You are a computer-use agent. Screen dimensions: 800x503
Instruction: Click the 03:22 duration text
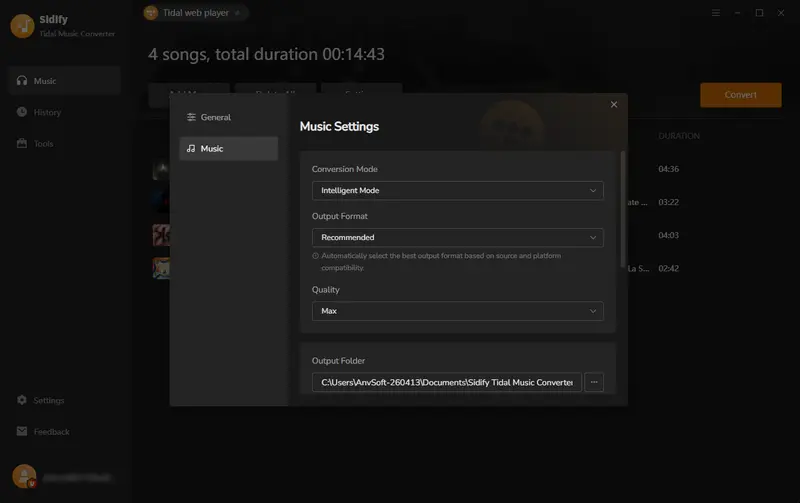click(668, 202)
